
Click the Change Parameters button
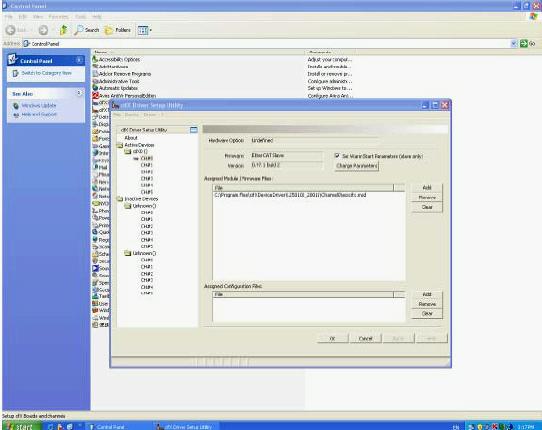pyautogui.click(x=357, y=166)
